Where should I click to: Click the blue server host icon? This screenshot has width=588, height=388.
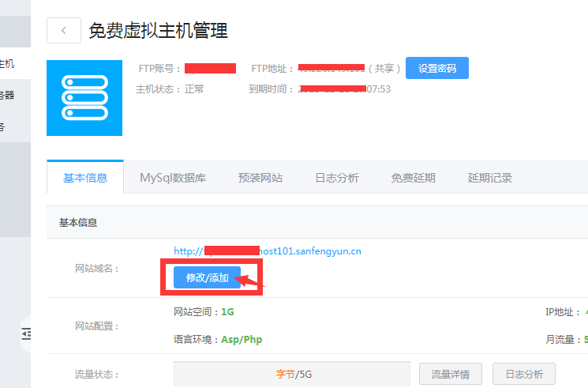[84, 98]
